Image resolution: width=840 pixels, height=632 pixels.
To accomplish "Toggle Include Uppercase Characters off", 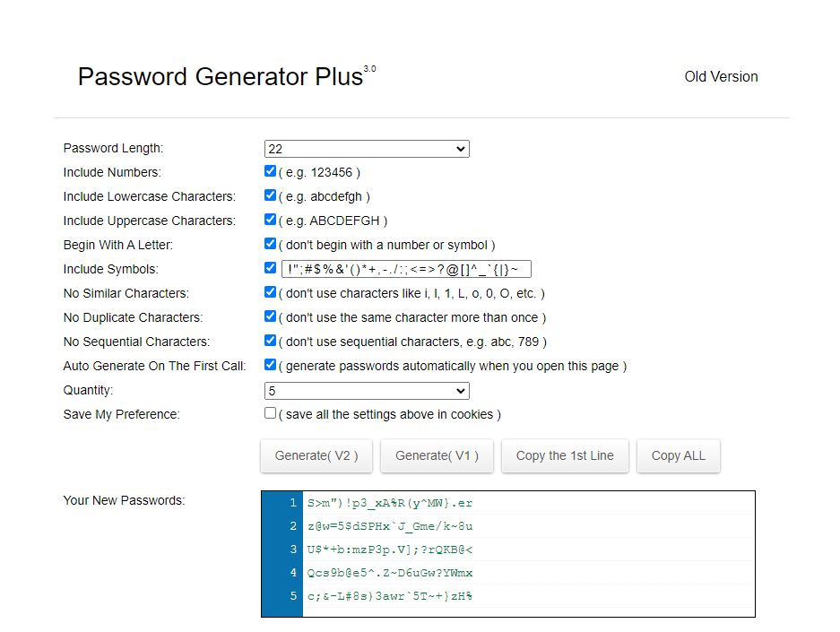I will [x=269, y=219].
